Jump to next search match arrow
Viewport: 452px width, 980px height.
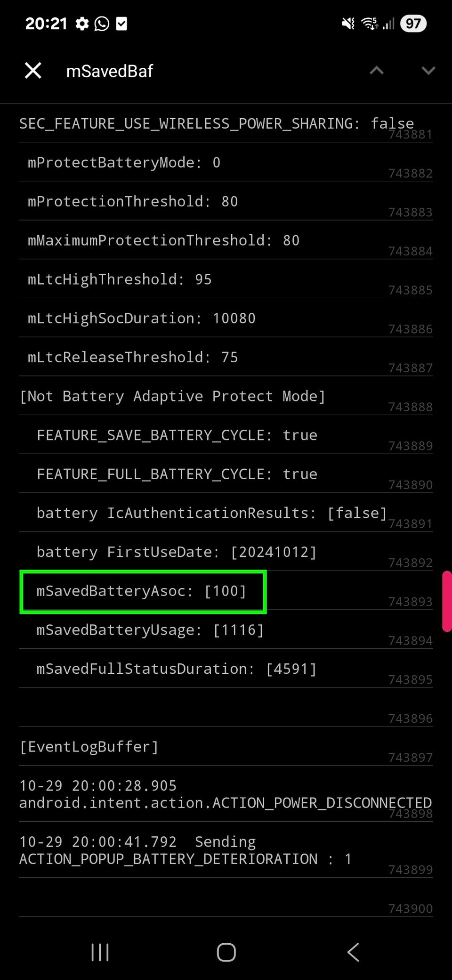[428, 71]
